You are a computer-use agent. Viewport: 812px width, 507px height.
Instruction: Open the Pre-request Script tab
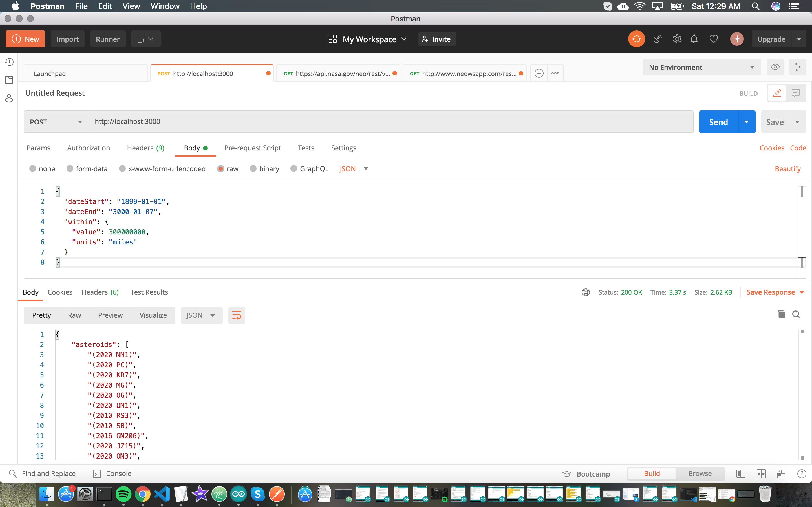(252, 148)
